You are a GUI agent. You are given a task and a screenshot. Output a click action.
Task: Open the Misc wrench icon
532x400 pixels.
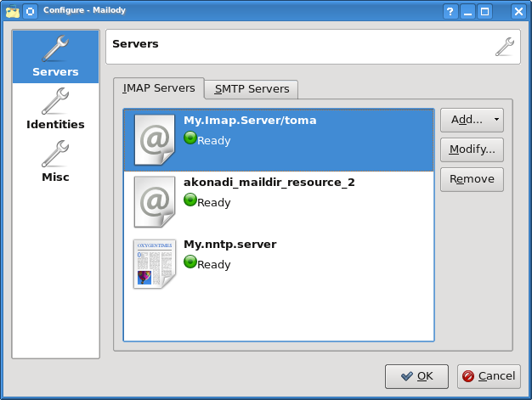(x=55, y=155)
